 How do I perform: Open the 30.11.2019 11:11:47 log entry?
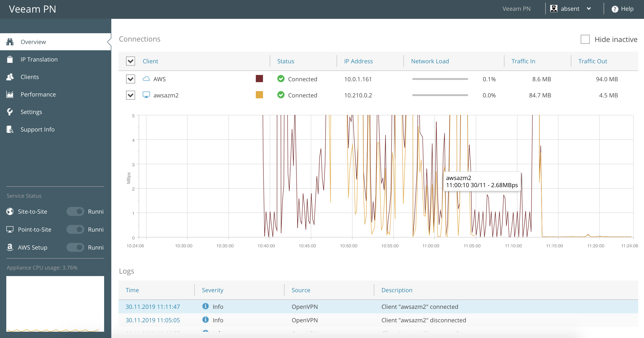[x=153, y=307]
